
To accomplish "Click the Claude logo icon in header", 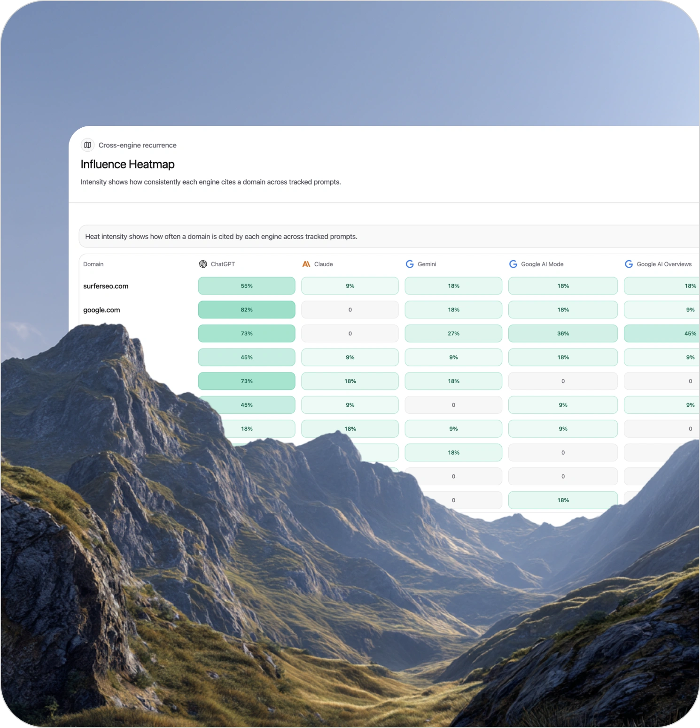I will pos(306,264).
